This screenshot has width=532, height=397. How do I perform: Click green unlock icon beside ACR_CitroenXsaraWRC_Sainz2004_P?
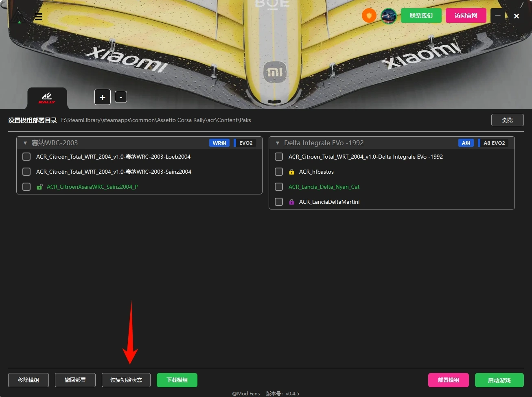coord(39,187)
